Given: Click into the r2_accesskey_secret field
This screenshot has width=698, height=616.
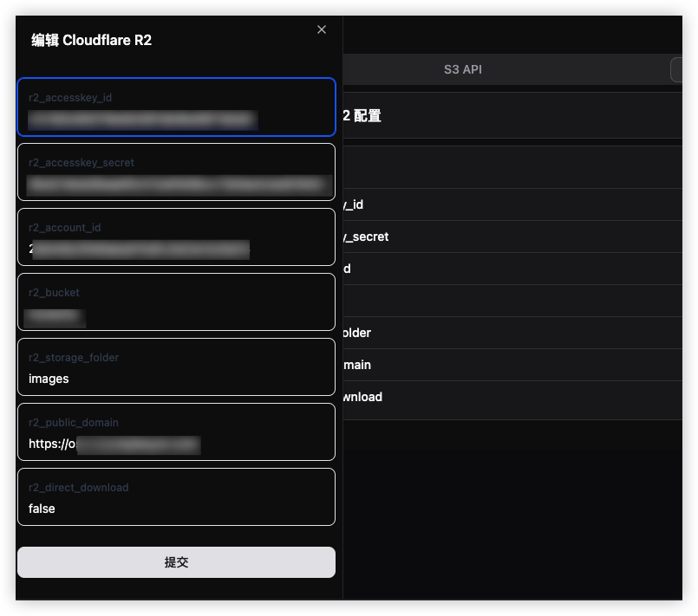Looking at the screenshot, I should click(x=176, y=172).
